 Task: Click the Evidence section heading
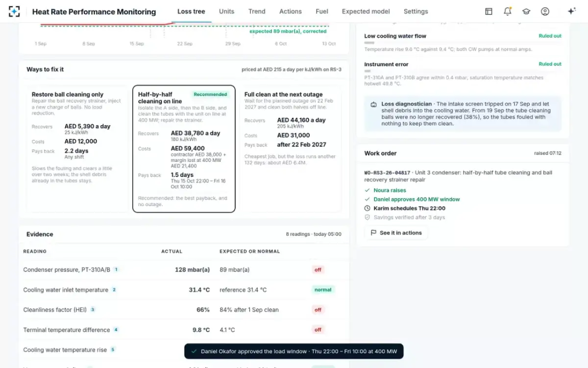coord(40,234)
